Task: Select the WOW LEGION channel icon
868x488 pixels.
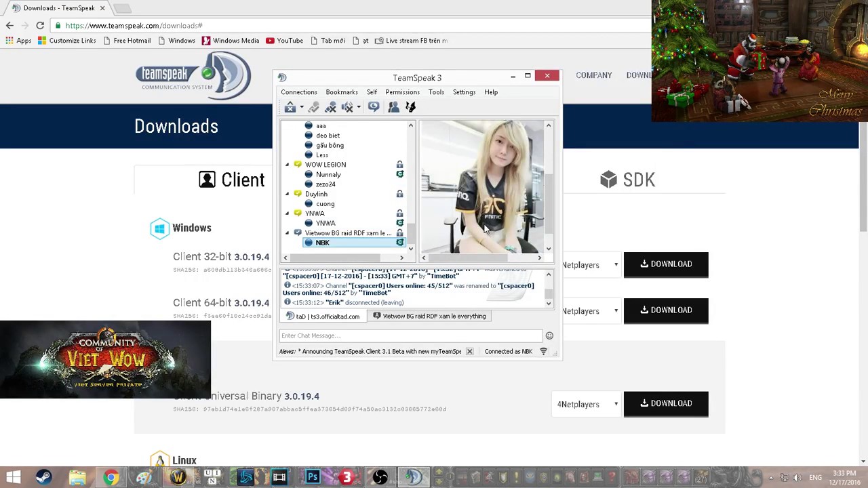Action: click(x=298, y=165)
